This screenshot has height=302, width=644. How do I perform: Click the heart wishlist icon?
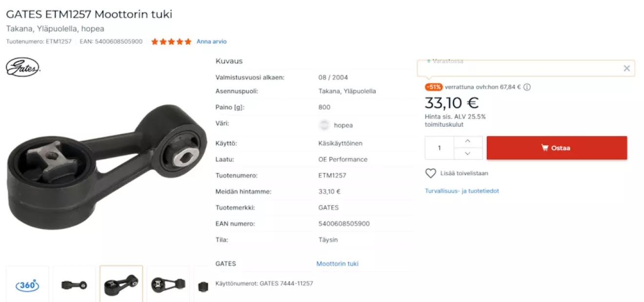(x=430, y=173)
